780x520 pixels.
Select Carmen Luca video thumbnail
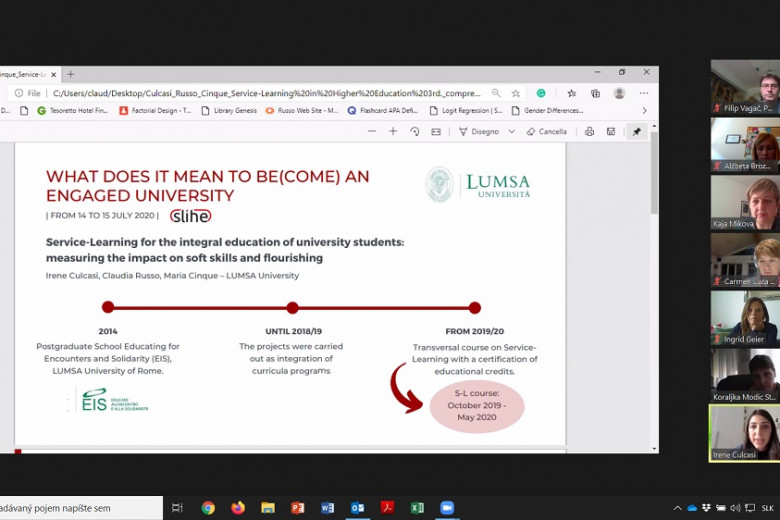click(x=745, y=260)
